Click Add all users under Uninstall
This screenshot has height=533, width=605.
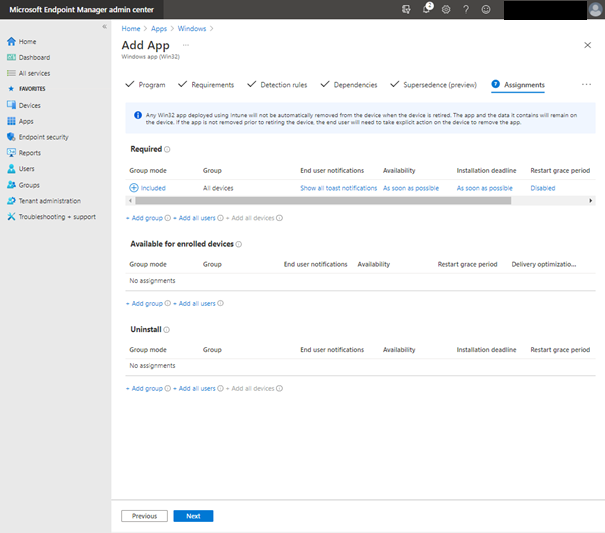194,388
